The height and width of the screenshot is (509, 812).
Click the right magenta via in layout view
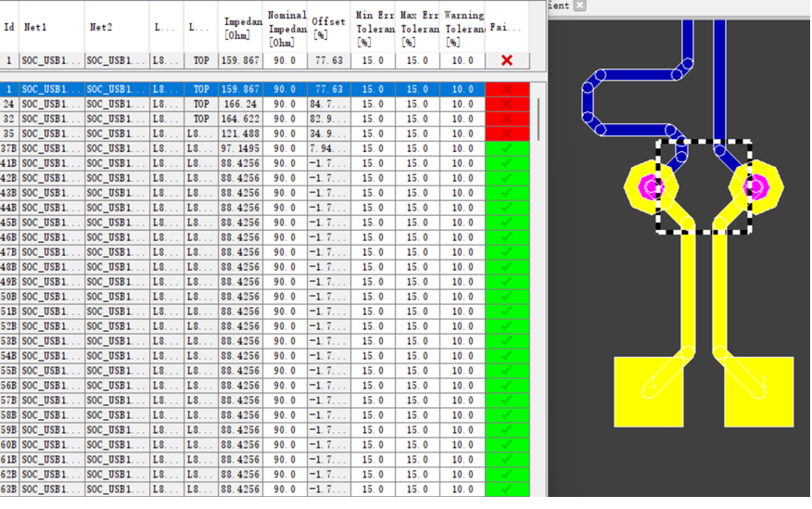[x=755, y=186]
